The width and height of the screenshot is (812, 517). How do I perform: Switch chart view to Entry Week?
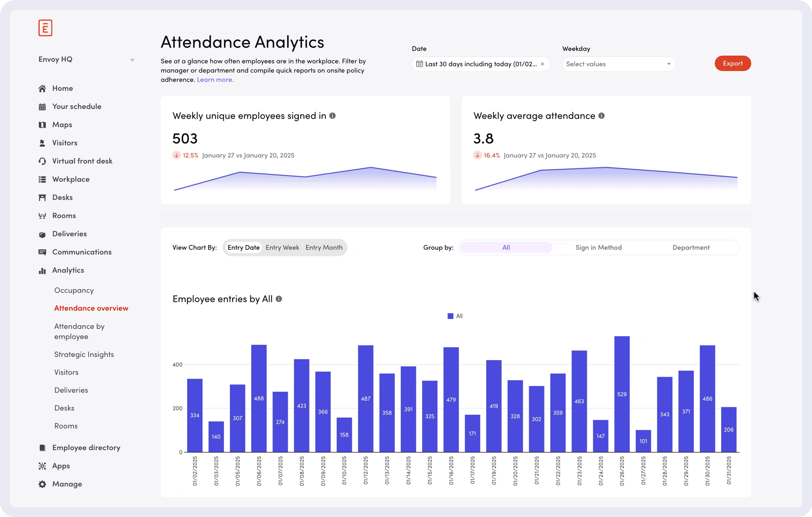click(x=282, y=248)
